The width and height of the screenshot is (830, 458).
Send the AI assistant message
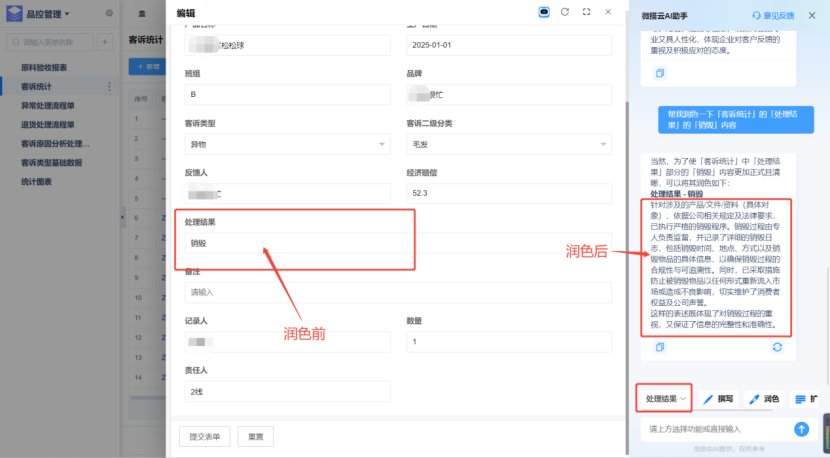801,429
